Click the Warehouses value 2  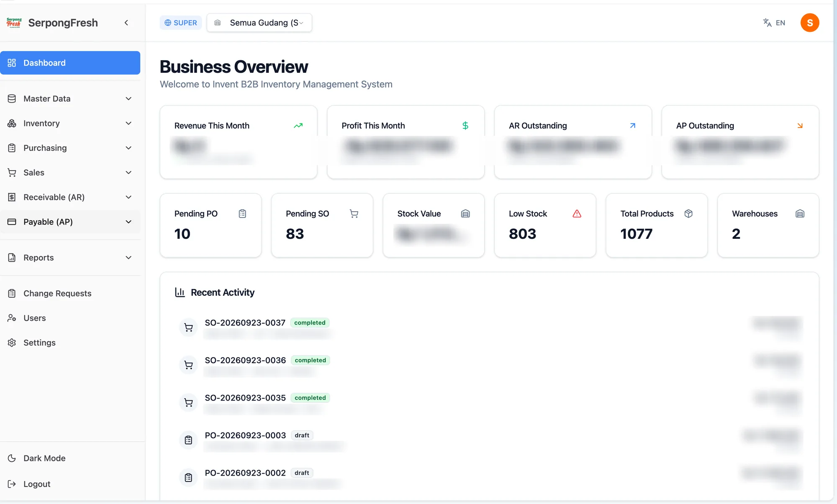pyautogui.click(x=736, y=234)
